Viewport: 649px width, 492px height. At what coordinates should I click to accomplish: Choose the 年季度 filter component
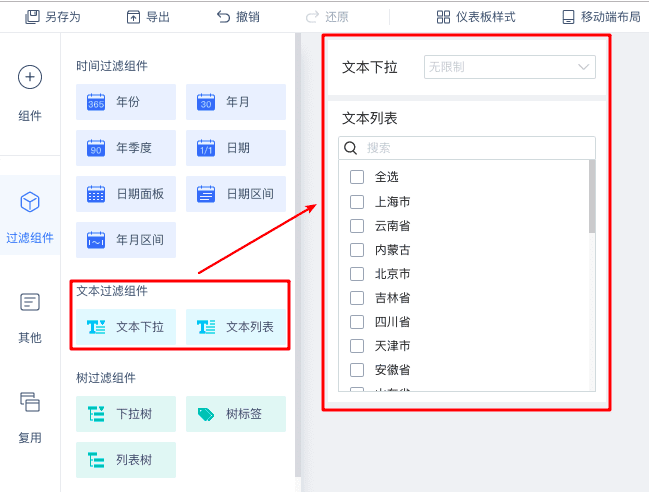pos(126,148)
